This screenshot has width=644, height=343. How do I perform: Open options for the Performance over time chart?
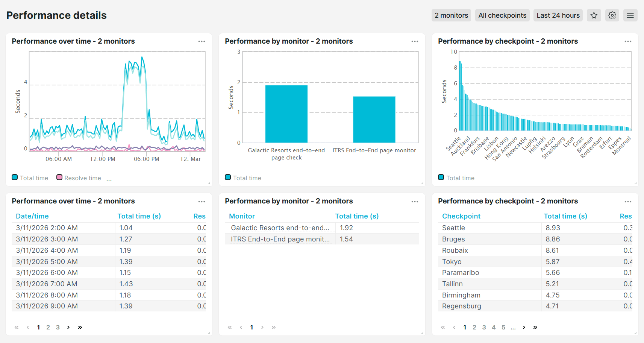tap(202, 41)
